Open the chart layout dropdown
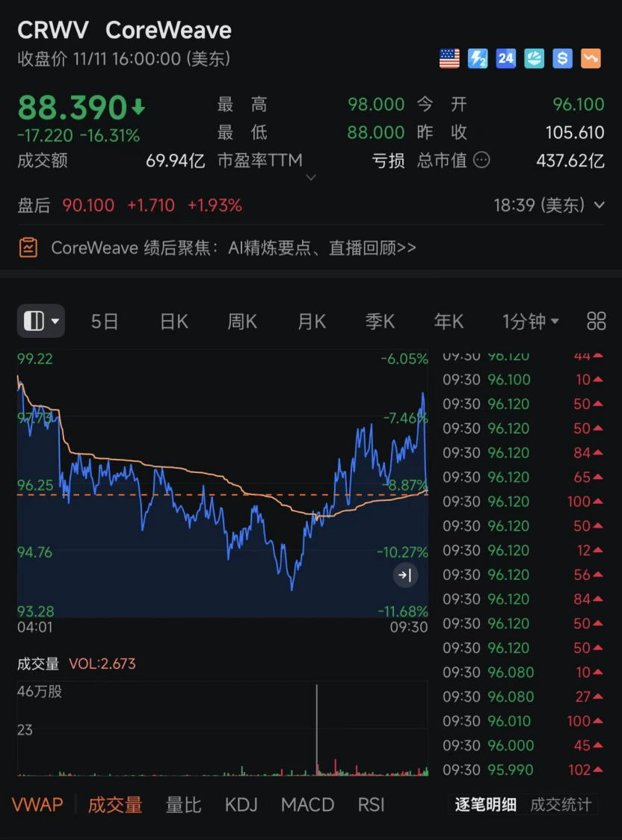Image resolution: width=622 pixels, height=840 pixels. tap(41, 321)
